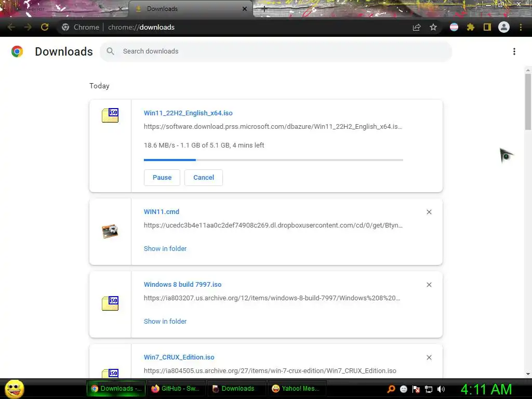Viewport: 532px width, 399px height.
Task: Open the second Downloads taskbar window
Action: pos(236,389)
